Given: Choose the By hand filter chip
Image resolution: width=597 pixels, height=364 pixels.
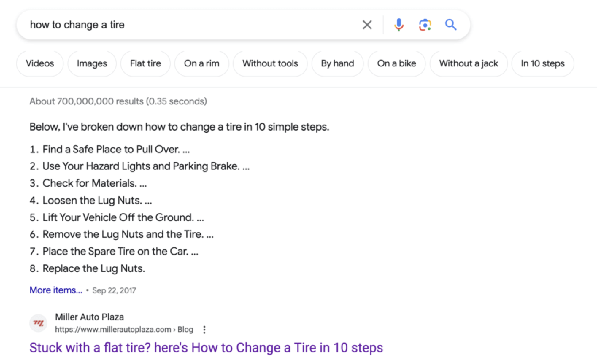Looking at the screenshot, I should click(338, 63).
